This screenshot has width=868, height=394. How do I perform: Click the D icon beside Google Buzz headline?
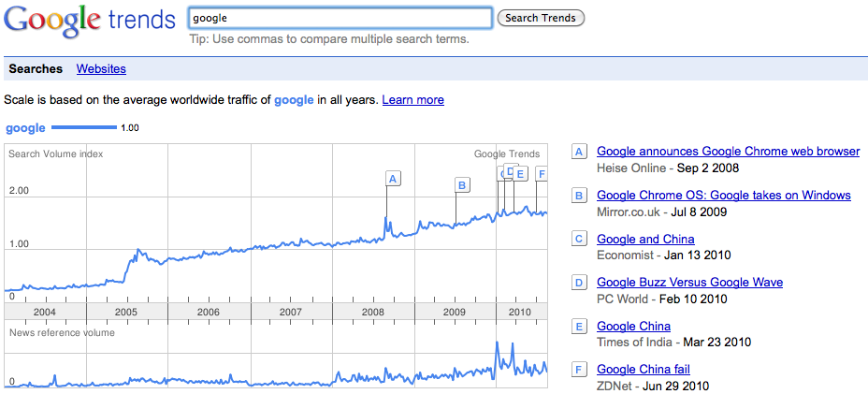[580, 283]
